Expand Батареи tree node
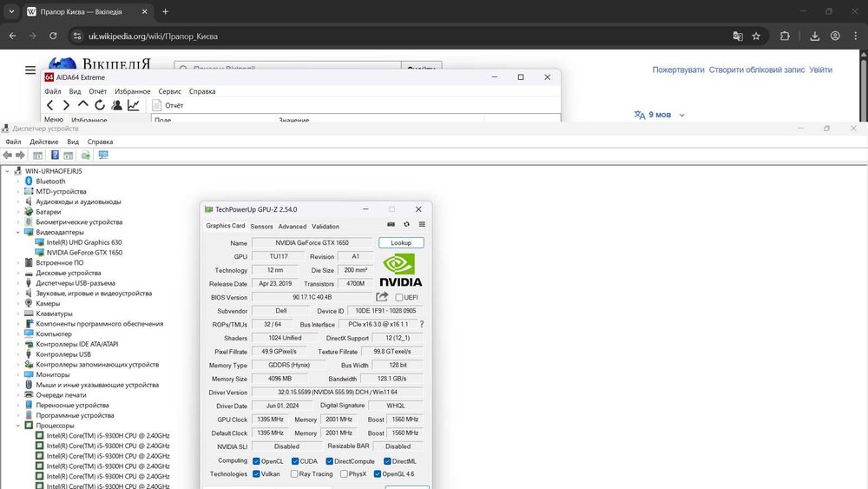Screen dimensions: 868x489 point(18,212)
